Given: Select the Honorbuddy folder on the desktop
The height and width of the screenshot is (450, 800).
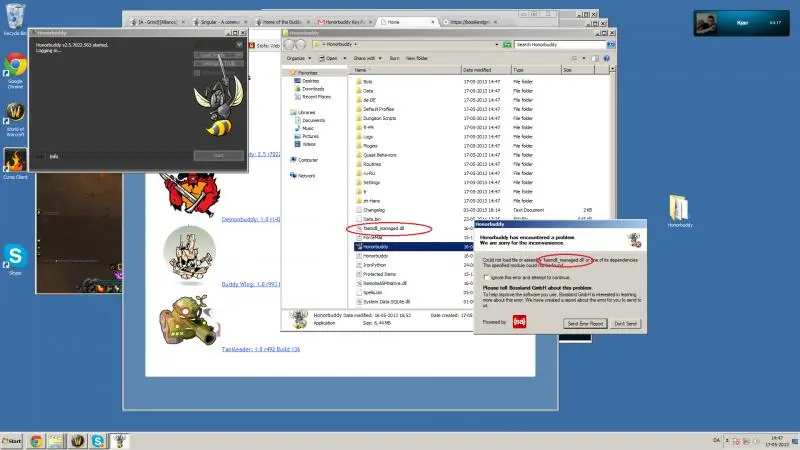Looking at the screenshot, I should click(680, 210).
